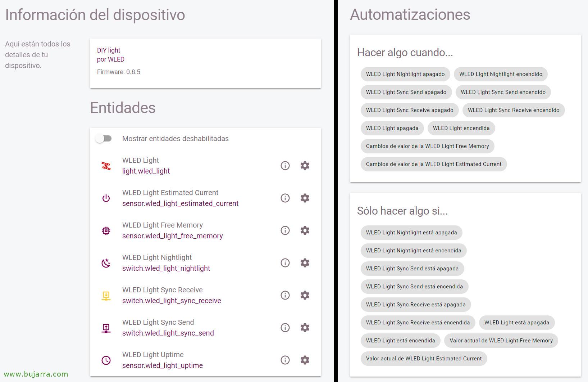Screen dimensions: 588x382
Task: Click the Nightlight moon icon
Action: (106, 263)
